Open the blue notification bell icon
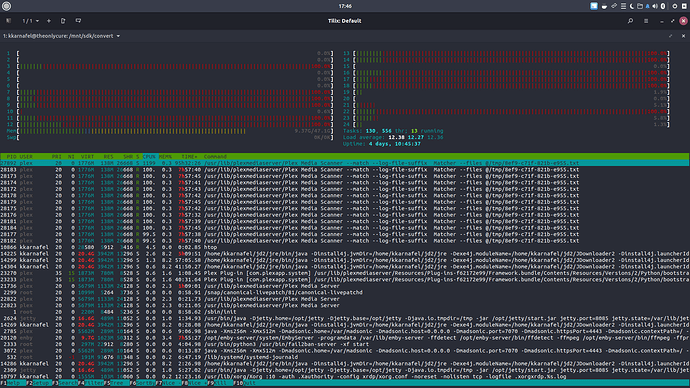The image size is (690, 388). (647, 6)
